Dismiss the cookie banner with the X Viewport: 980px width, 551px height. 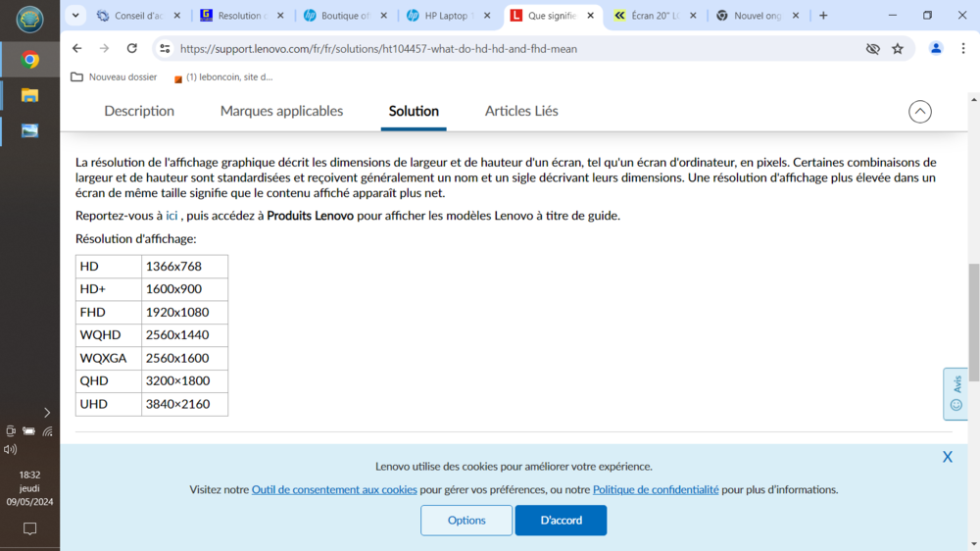pos(947,457)
